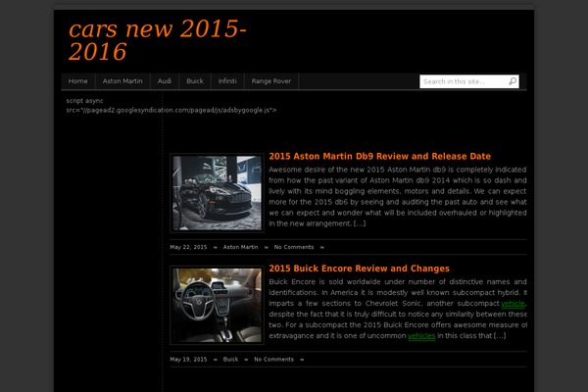This screenshot has width=588, height=392.
Task: Click 'No Comments' under Aston Martin post
Action: (x=294, y=247)
